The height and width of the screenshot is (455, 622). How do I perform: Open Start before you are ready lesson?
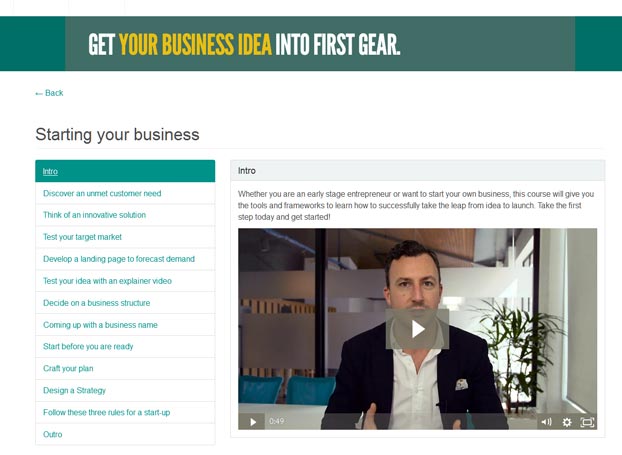125,346
